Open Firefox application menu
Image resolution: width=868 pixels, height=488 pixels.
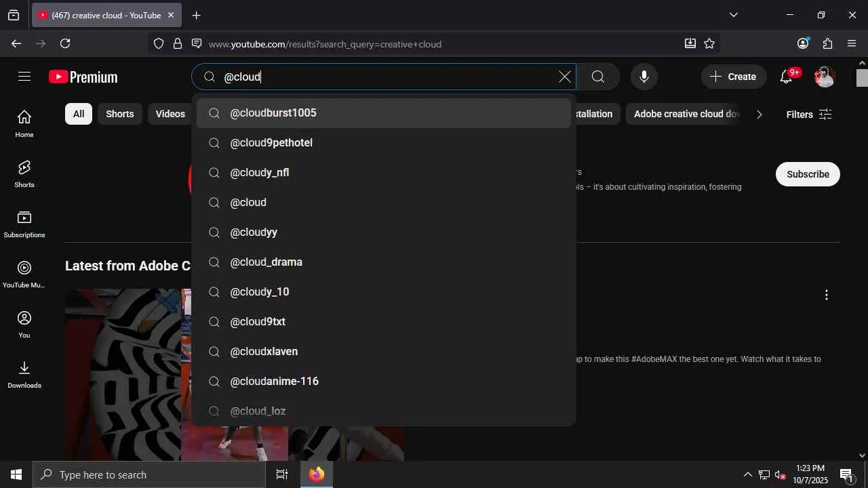(x=852, y=43)
